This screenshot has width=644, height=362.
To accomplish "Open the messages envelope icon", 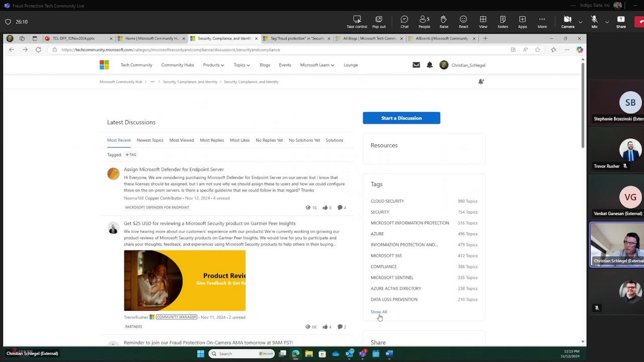I will 416,65.
